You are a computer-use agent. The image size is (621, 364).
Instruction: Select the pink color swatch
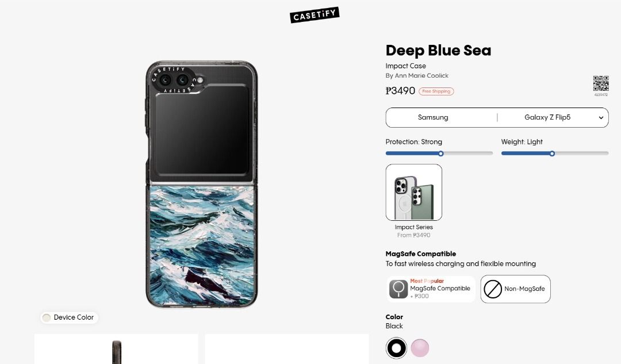point(420,348)
